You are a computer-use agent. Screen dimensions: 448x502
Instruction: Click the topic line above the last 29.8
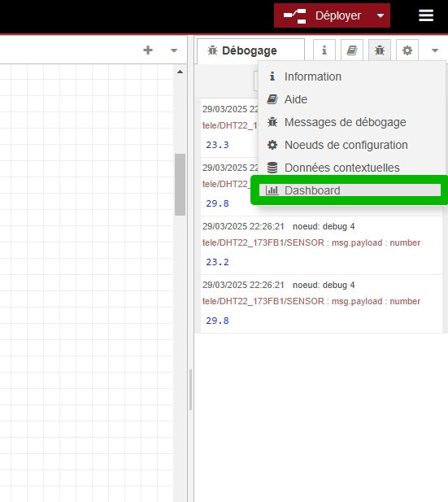coord(311,301)
